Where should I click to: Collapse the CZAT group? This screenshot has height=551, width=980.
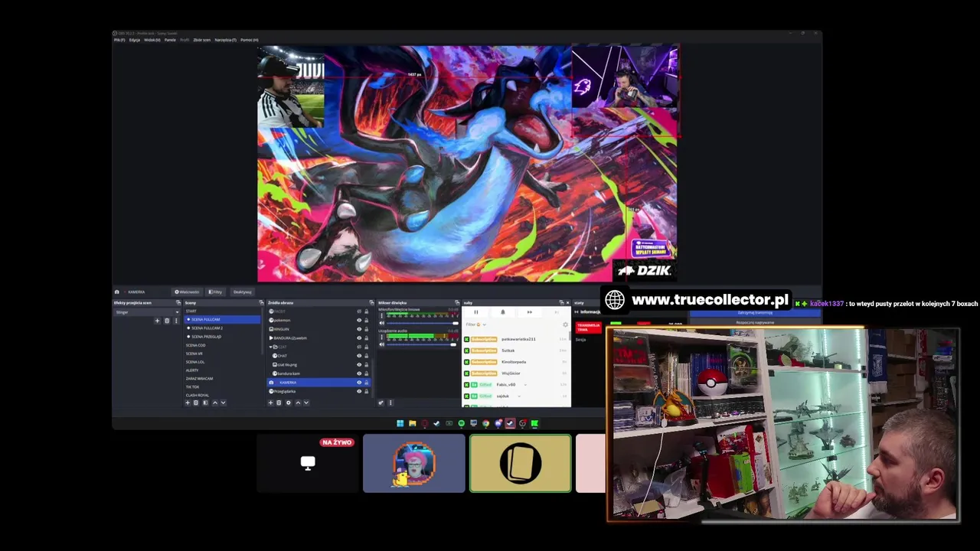point(270,347)
